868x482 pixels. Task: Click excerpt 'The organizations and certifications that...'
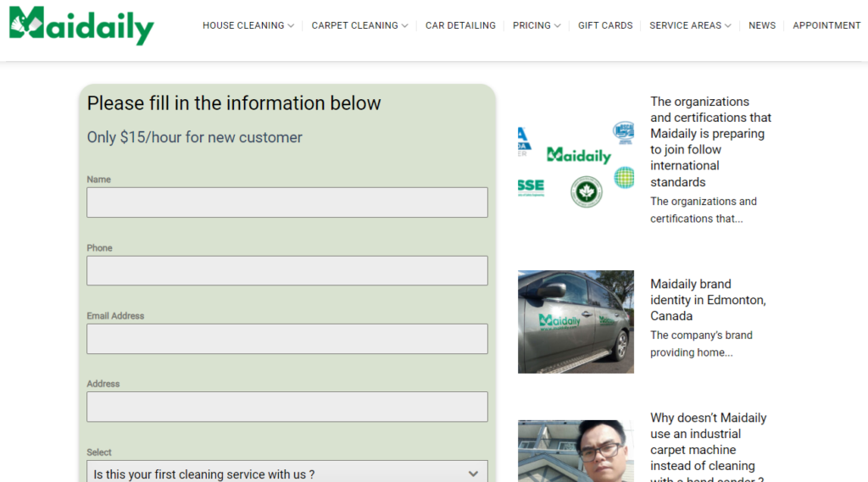703,210
